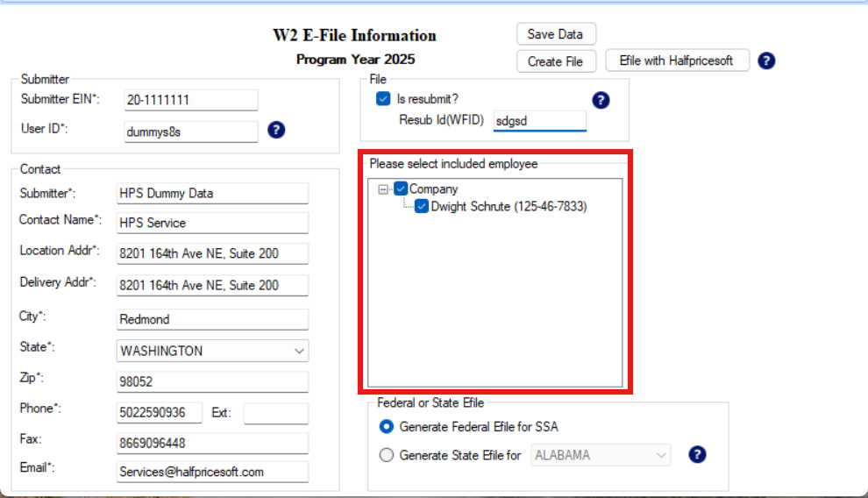The image size is (868, 498).
Task: Open help icon next to Efile with Halfpricesoft
Action: (766, 60)
